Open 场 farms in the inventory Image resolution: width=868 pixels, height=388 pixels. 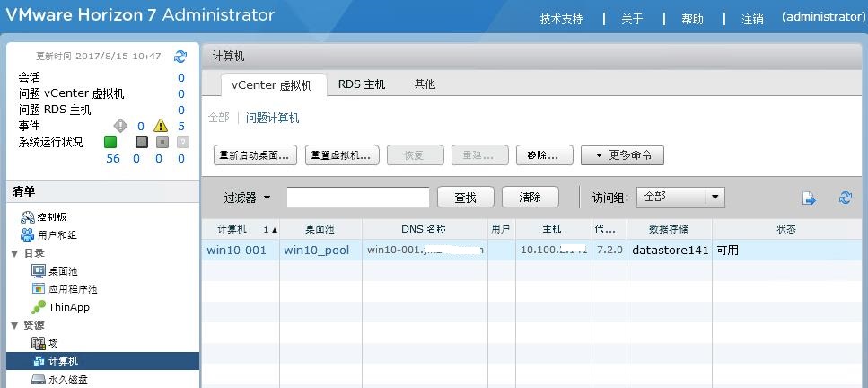(45, 343)
